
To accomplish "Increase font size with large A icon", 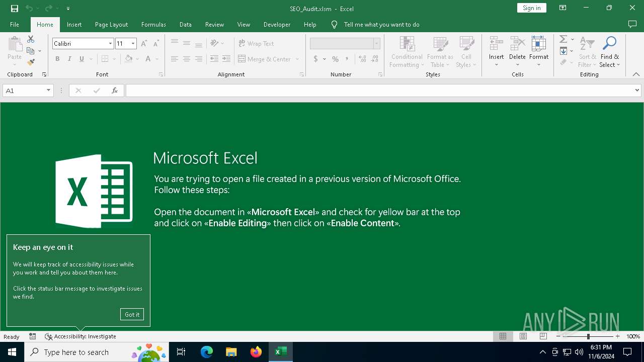I will click(x=144, y=44).
